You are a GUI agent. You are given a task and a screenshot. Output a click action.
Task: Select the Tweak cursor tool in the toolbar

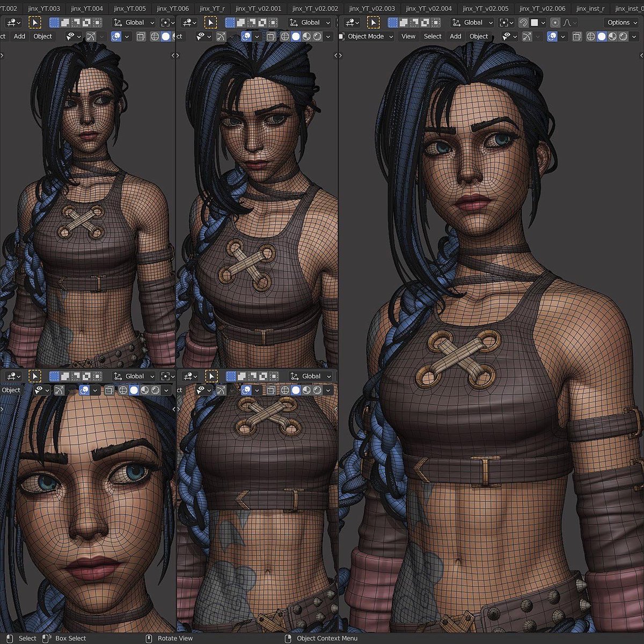(374, 22)
